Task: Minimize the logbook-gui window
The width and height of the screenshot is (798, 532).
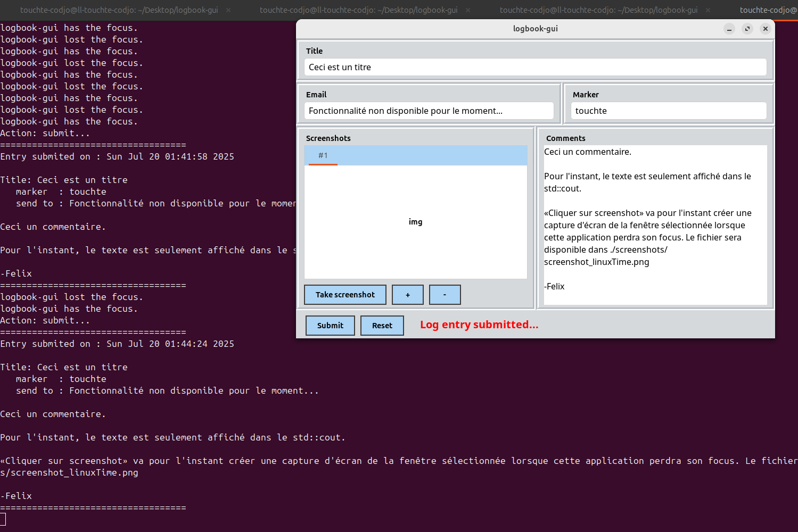Action: (729, 29)
